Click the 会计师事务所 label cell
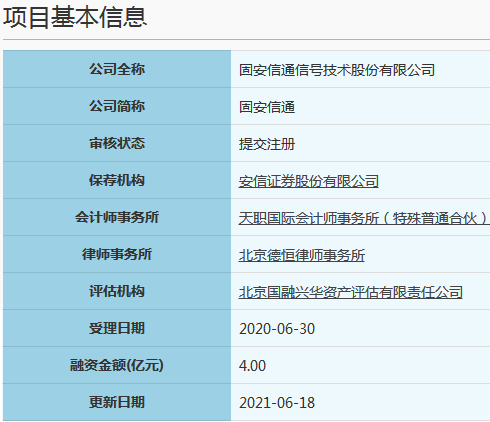The image size is (490, 422). coord(117,217)
